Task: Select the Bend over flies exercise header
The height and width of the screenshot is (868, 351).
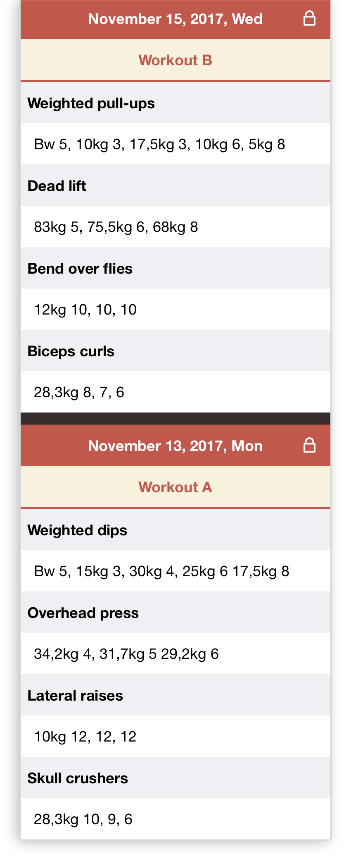Action: coord(175,268)
